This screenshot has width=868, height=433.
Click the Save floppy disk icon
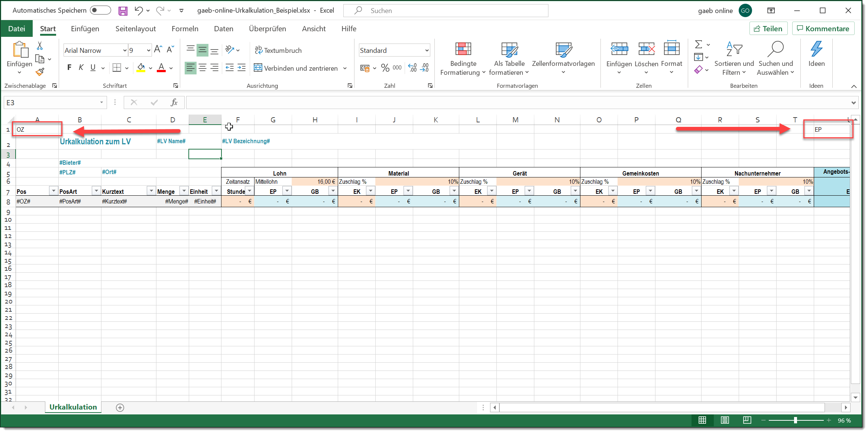tap(123, 11)
